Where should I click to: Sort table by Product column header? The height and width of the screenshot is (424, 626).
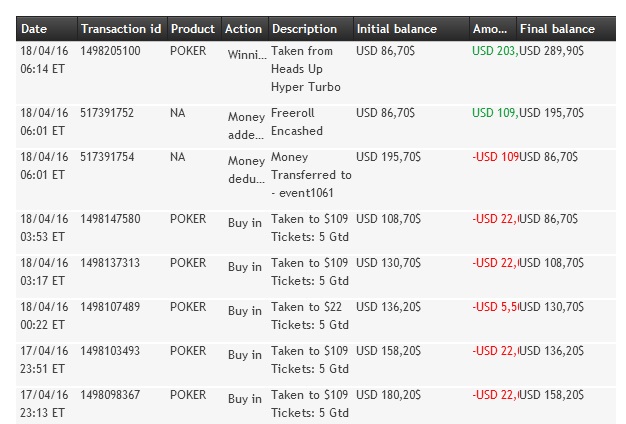(x=192, y=29)
